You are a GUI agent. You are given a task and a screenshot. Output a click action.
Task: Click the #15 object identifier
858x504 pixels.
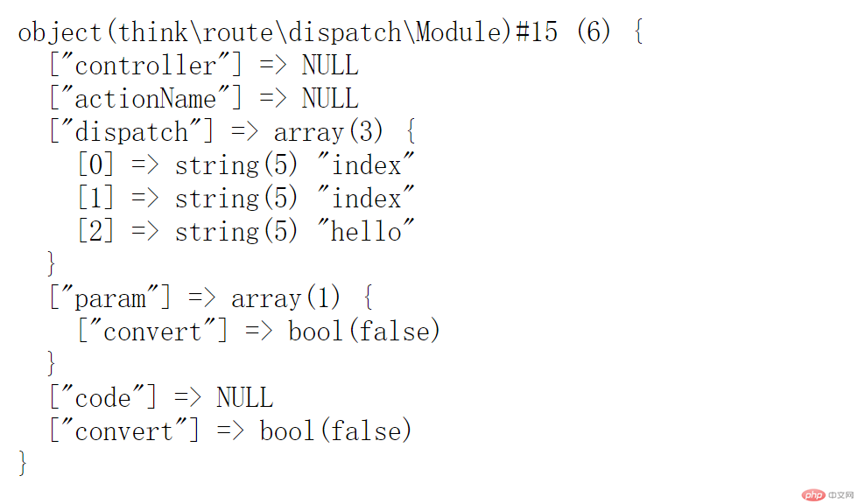click(538, 31)
